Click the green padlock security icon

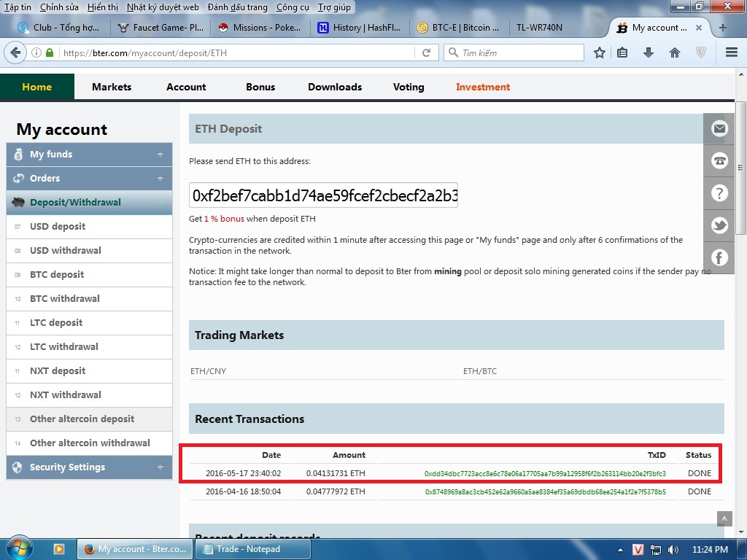pos(50,52)
